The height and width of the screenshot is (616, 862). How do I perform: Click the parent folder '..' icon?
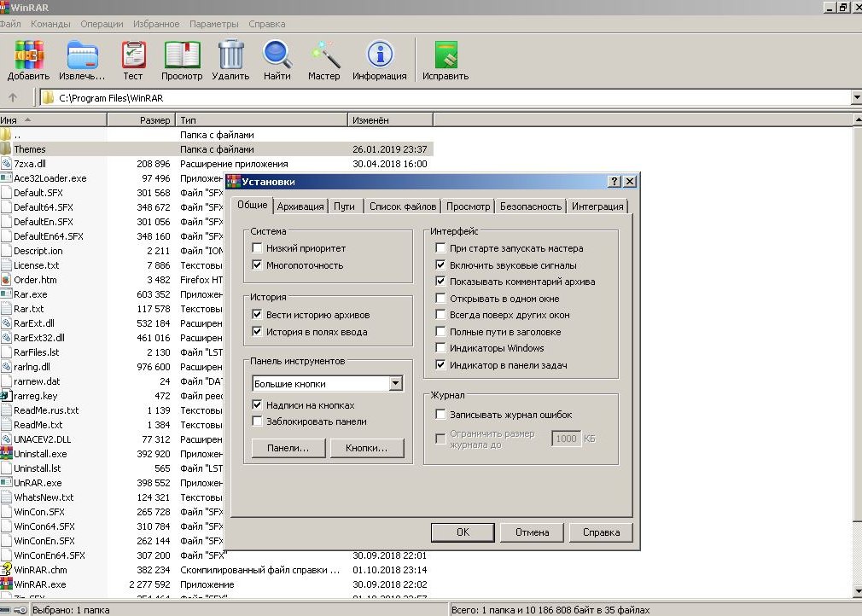coord(5,135)
